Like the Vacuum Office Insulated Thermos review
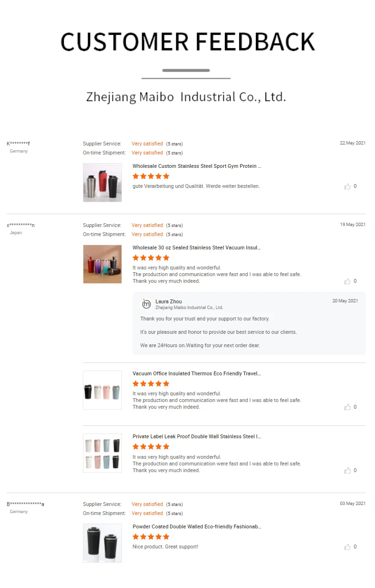375x588 pixels. point(347,407)
